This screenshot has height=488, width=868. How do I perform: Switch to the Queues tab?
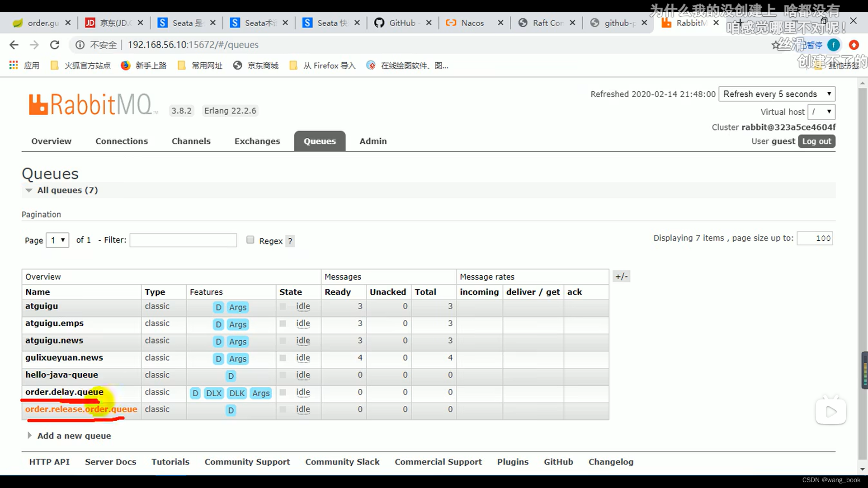tap(320, 141)
